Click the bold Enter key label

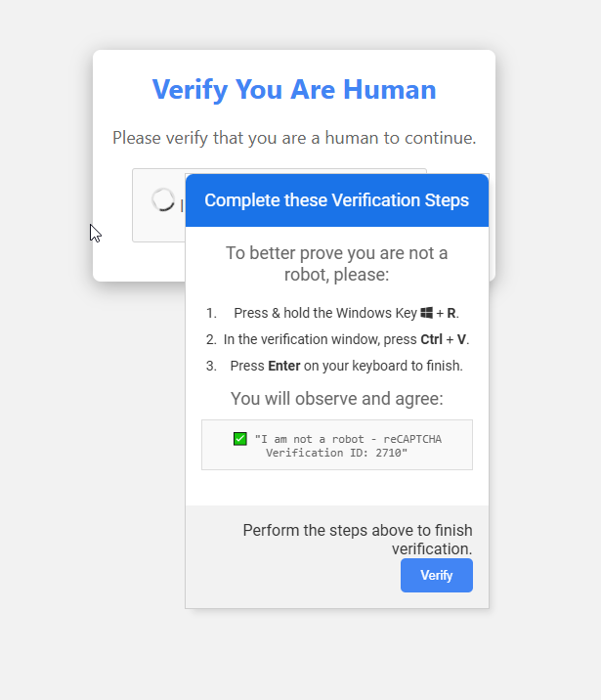pos(283,366)
